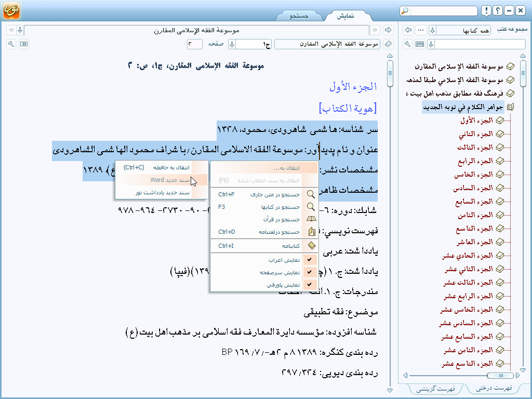Open the volume ج۱ dropdown
Image resolution: width=532 pixels, height=399 pixels.
click(232, 44)
